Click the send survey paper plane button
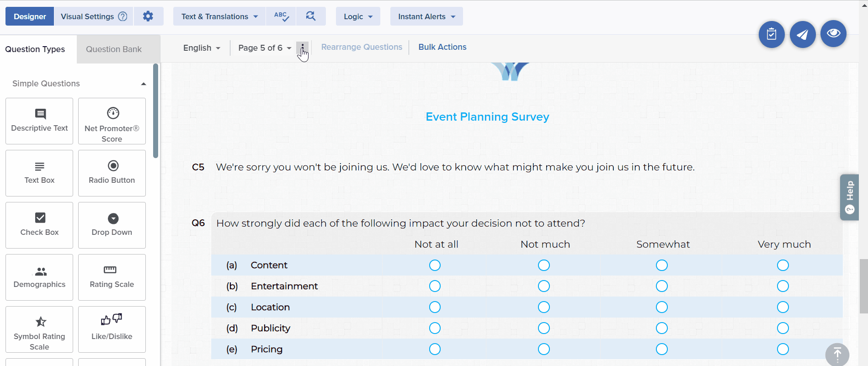This screenshot has width=868, height=366. [803, 34]
